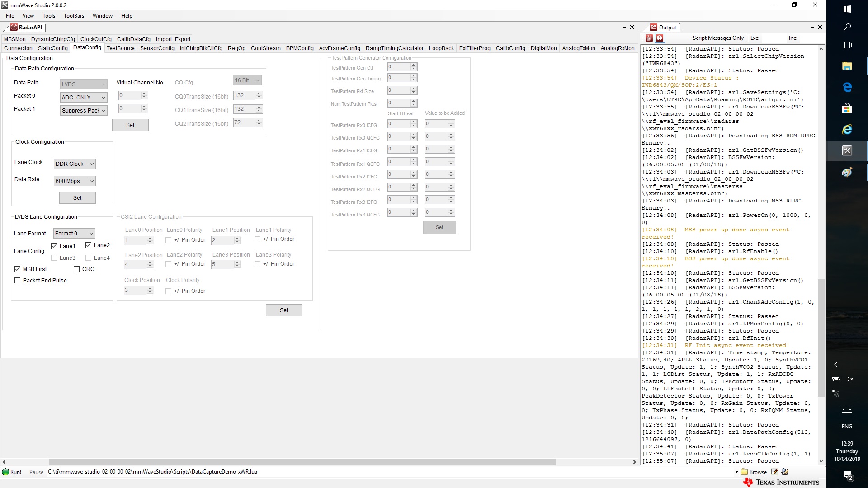Open the Data Rate dropdown
The height and width of the screenshot is (488, 868).
pos(75,181)
